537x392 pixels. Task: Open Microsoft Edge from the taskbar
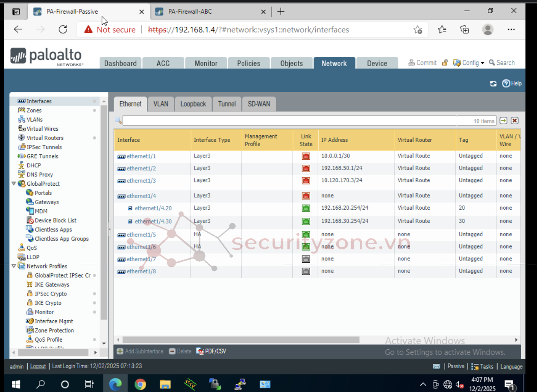(115, 384)
